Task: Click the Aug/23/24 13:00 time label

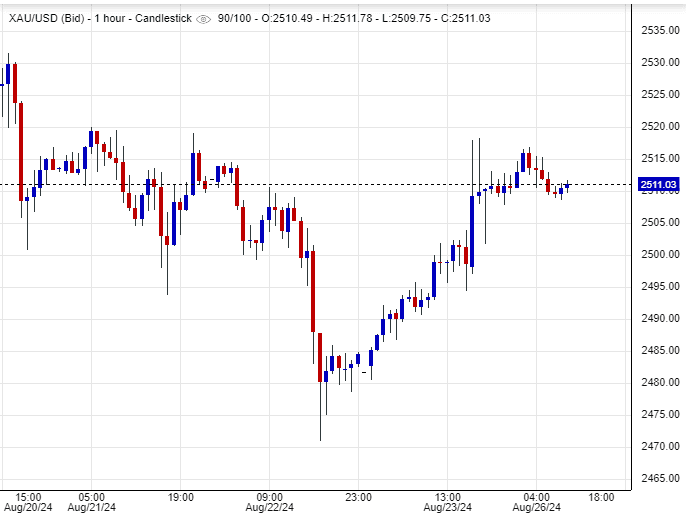Action: tap(448, 502)
